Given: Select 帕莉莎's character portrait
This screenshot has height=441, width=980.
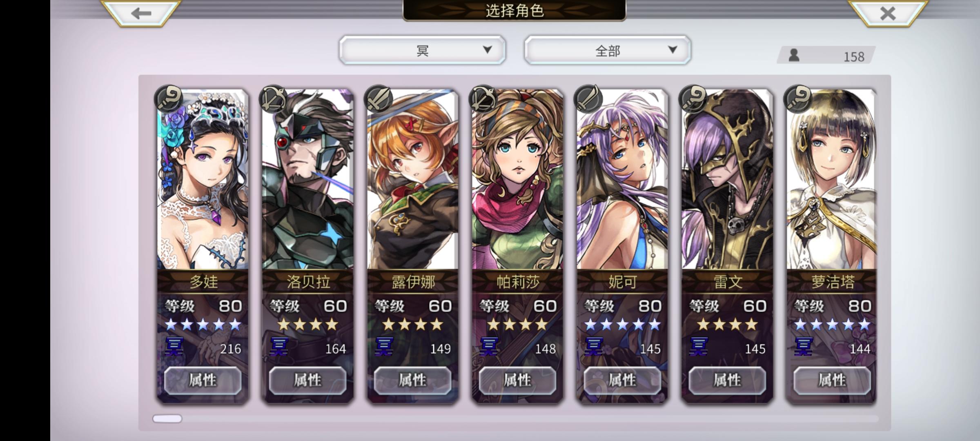Looking at the screenshot, I should pos(517,180).
